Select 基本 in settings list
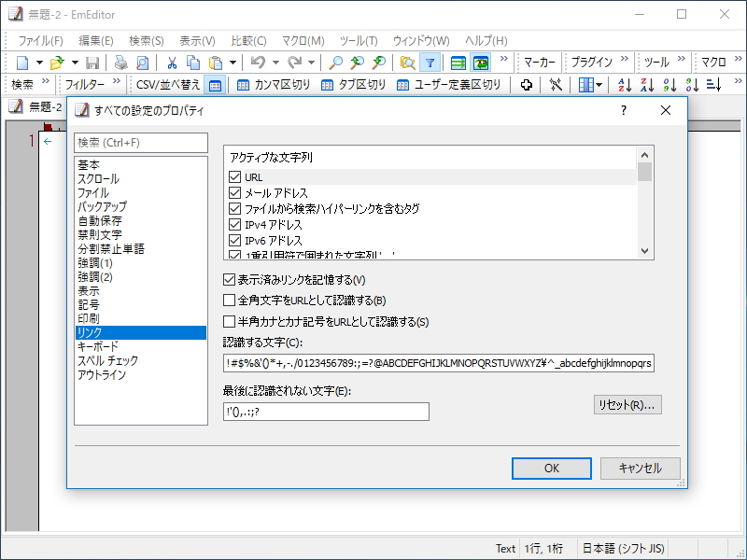 (x=89, y=165)
